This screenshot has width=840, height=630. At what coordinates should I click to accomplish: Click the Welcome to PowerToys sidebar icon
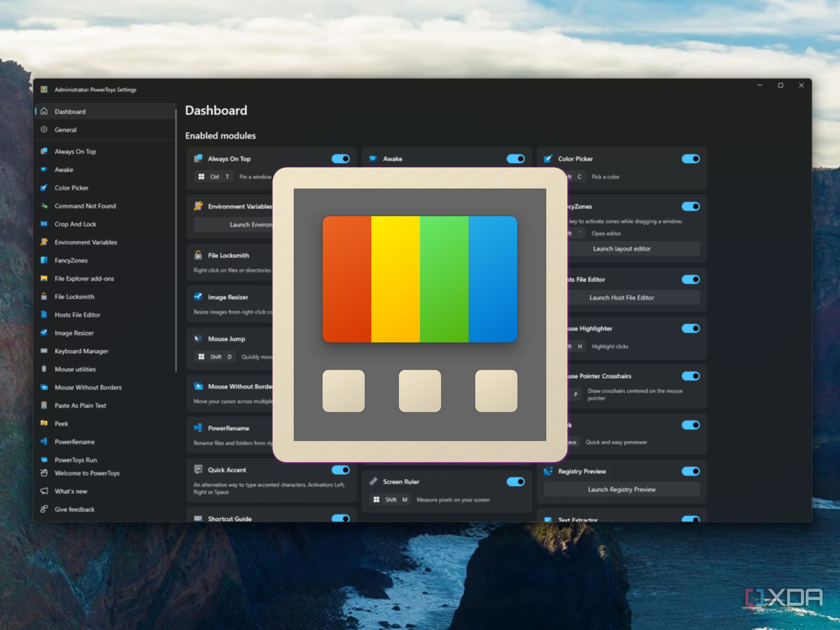click(x=44, y=473)
